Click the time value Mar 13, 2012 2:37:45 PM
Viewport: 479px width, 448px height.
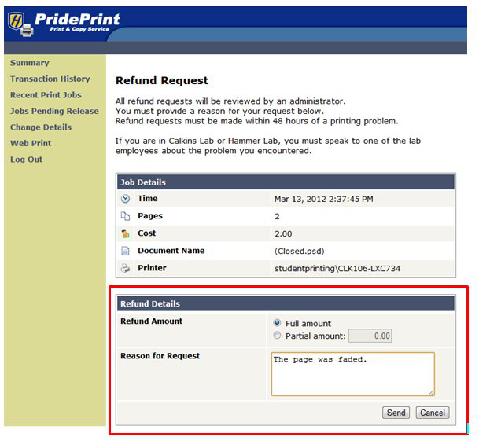pos(324,200)
